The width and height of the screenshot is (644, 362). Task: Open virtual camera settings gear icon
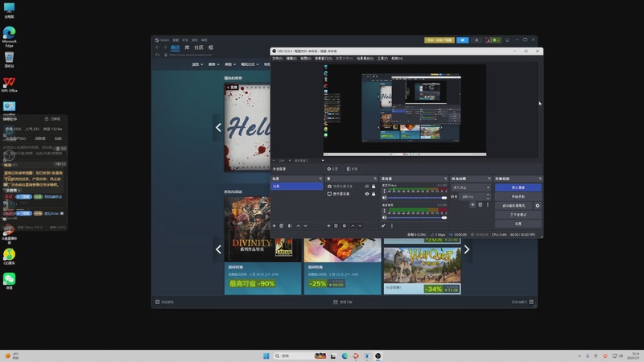(x=538, y=206)
